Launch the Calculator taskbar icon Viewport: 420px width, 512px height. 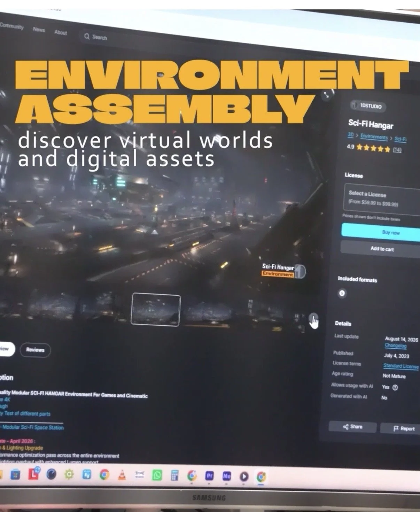(174, 476)
